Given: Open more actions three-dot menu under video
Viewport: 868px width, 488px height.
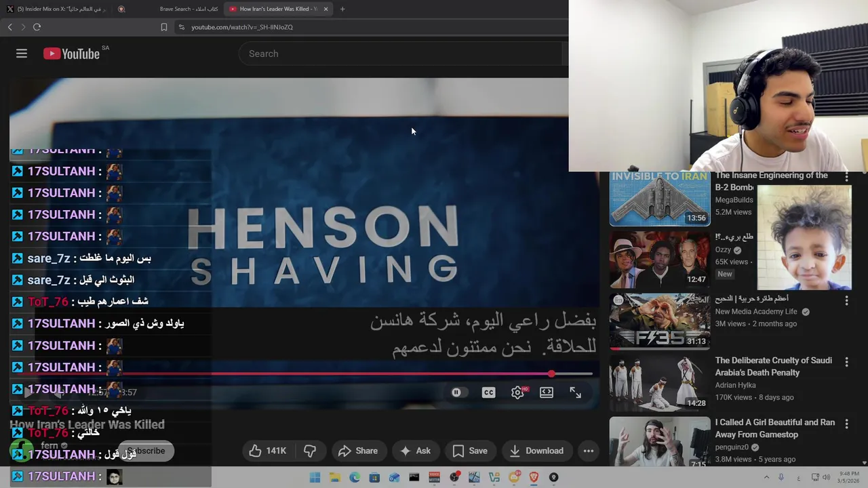Looking at the screenshot, I should click(589, 451).
